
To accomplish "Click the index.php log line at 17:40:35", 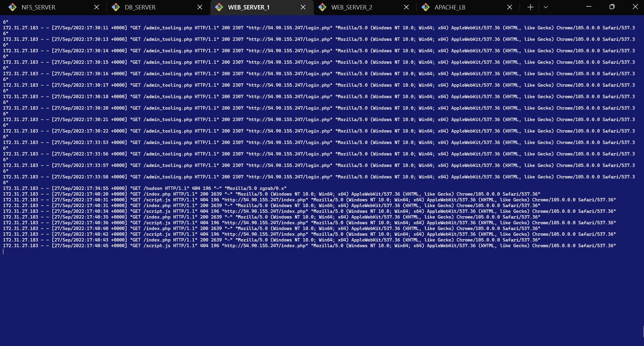I will pyautogui.click(x=272, y=217).
